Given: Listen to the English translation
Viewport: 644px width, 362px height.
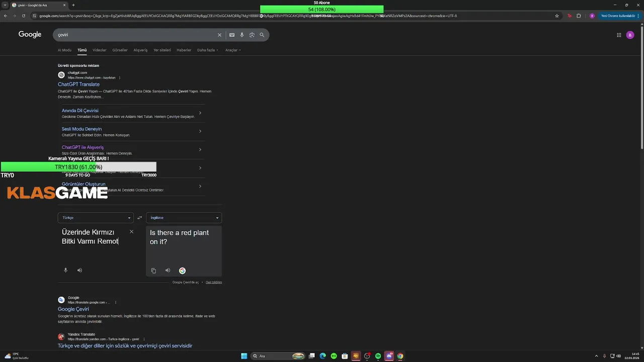Looking at the screenshot, I should [168, 270].
